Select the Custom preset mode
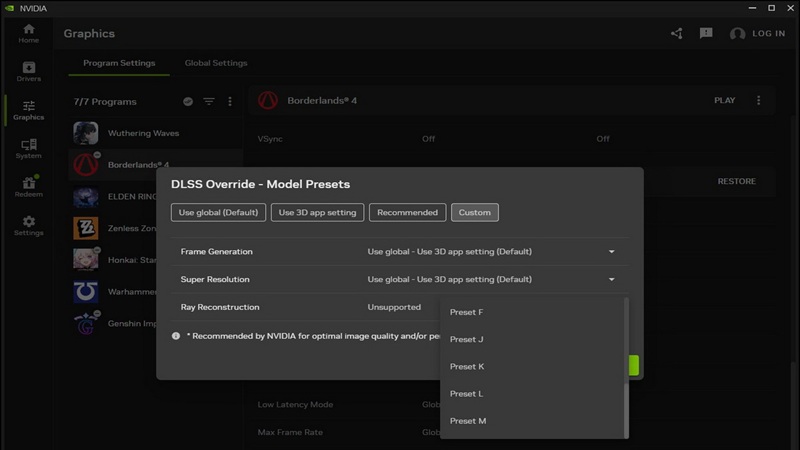The height and width of the screenshot is (450, 800). tap(475, 212)
